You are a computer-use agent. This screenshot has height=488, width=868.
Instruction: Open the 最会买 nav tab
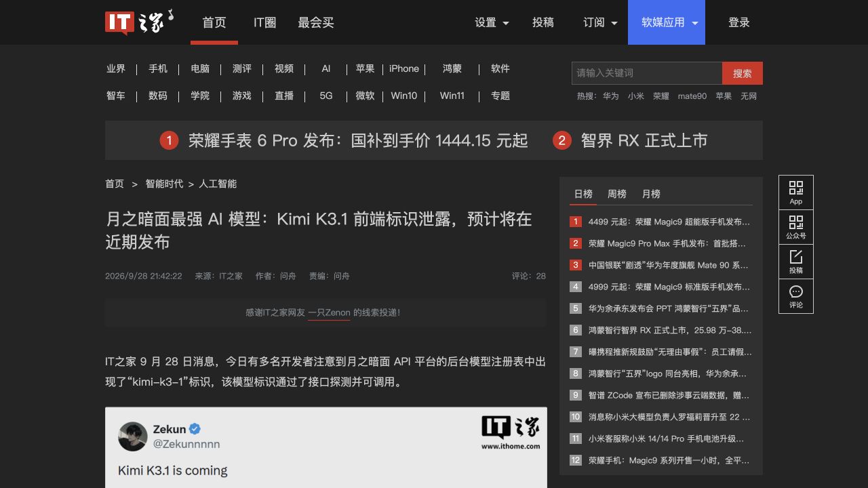tap(316, 22)
